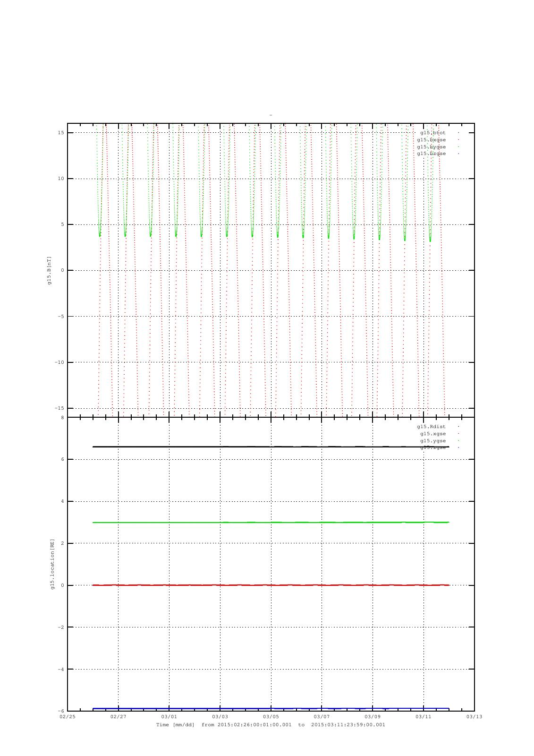Select the g15.bzgse legend label

[431, 154]
